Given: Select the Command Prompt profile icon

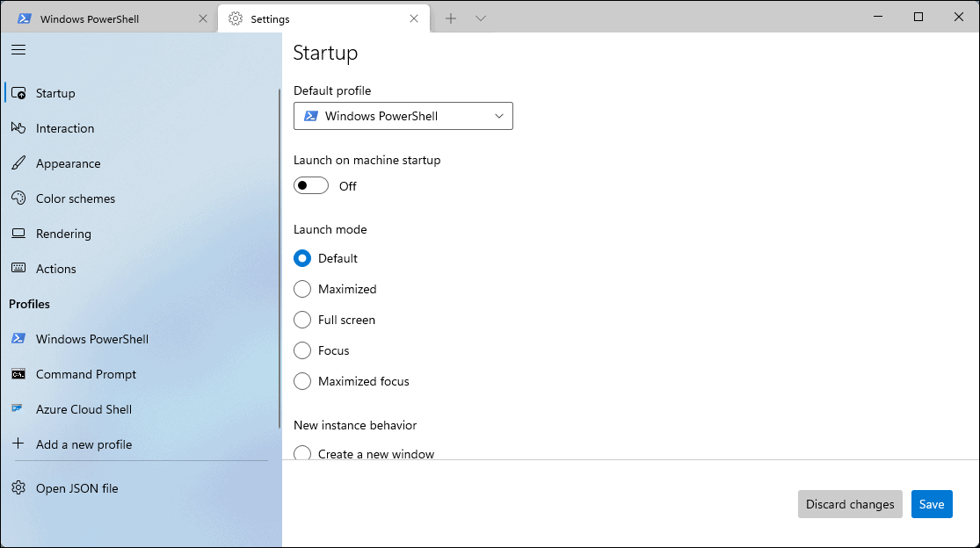Looking at the screenshot, I should (x=18, y=374).
